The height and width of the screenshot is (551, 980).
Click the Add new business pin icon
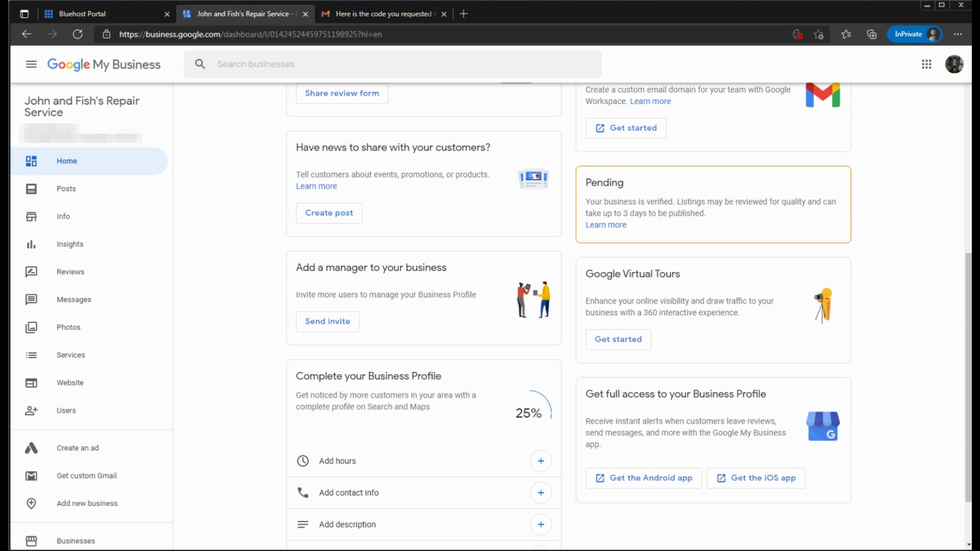pos(31,504)
